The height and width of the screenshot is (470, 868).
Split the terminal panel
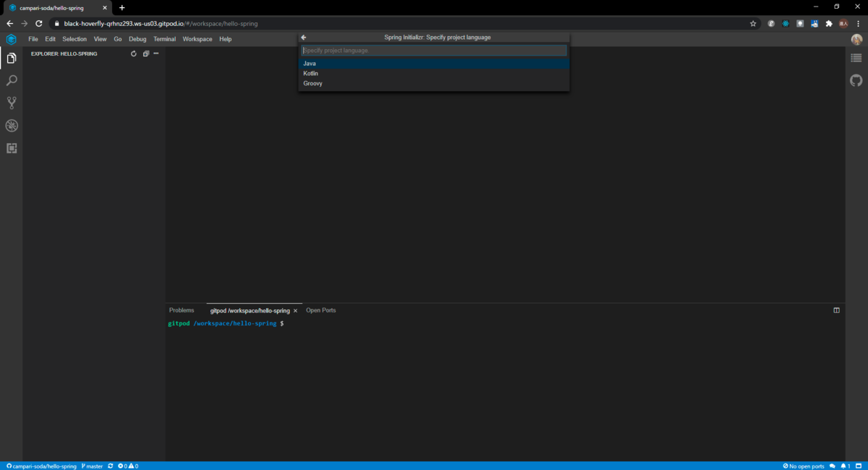[837, 310]
